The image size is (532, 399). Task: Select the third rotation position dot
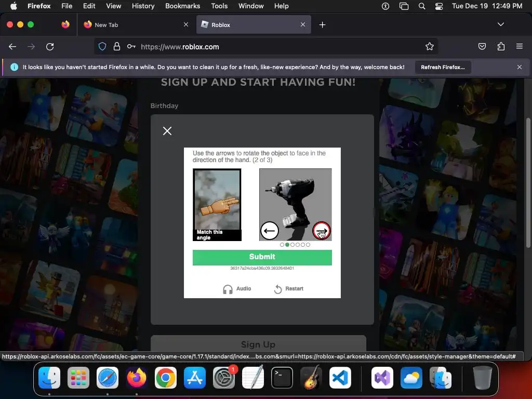tap(292, 245)
